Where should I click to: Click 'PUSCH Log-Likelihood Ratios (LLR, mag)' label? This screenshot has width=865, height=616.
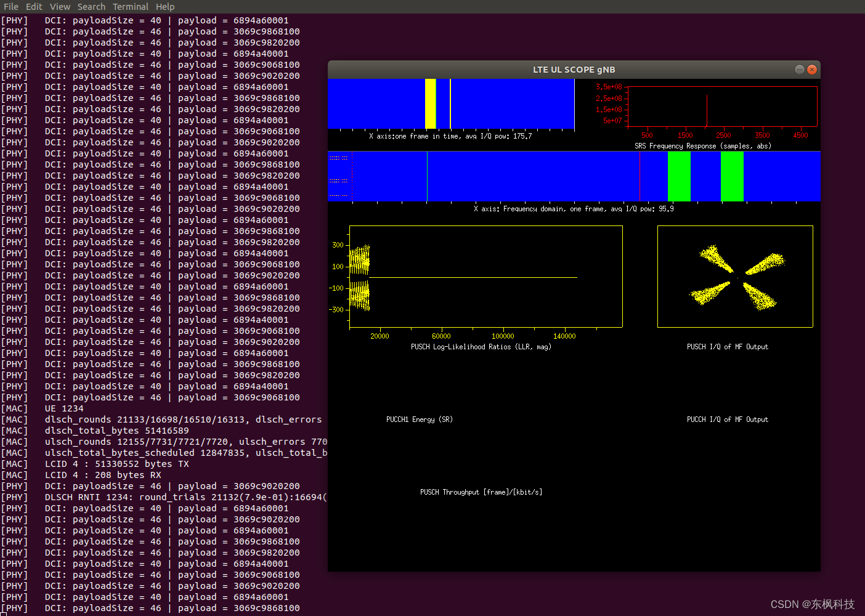pos(481,347)
